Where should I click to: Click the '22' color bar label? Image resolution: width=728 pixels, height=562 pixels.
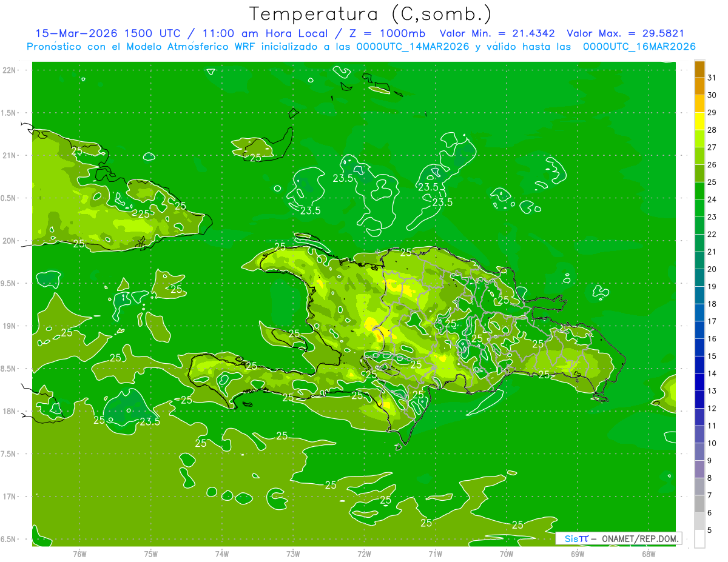712,235
